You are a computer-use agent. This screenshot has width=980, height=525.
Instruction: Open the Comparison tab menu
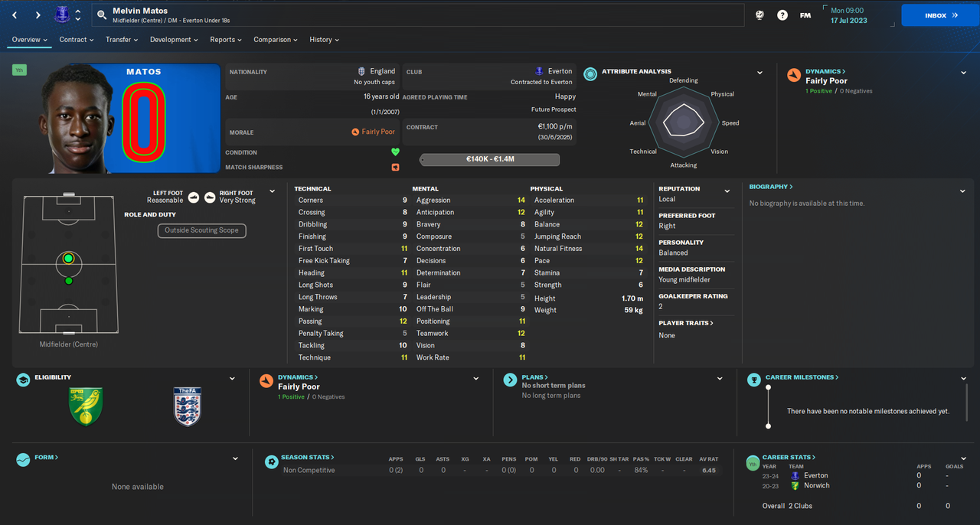coord(276,40)
